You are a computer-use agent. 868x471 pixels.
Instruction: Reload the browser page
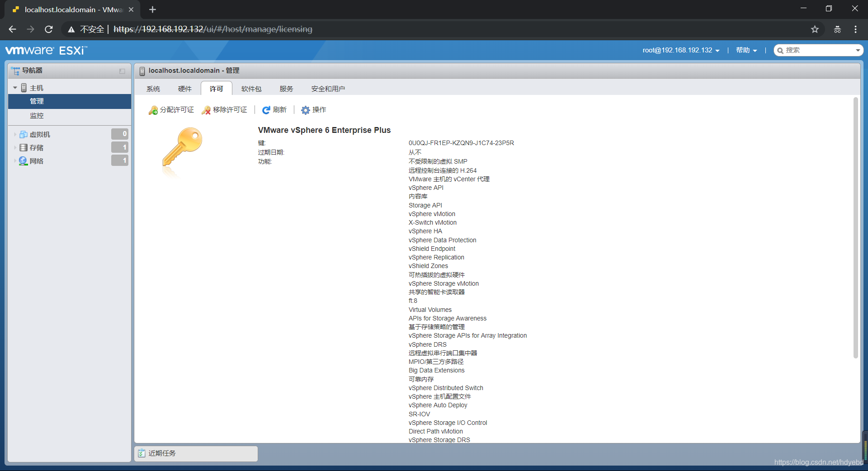click(x=49, y=29)
